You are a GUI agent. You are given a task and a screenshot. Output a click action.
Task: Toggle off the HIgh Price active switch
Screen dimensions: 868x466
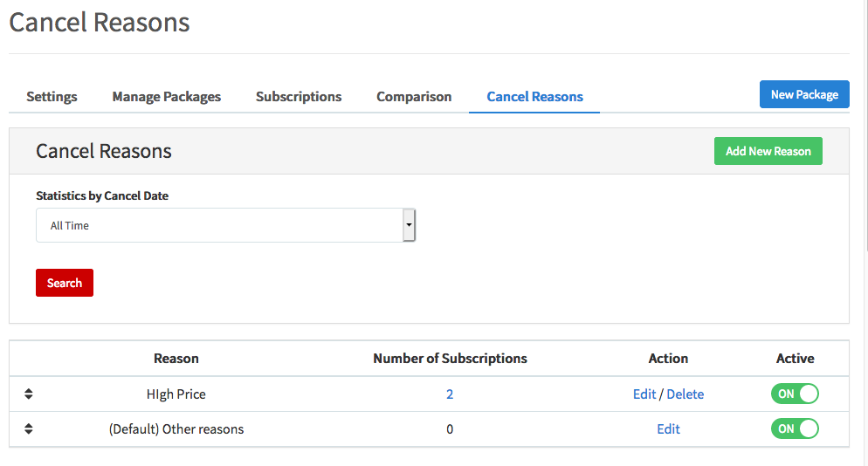[x=795, y=394]
